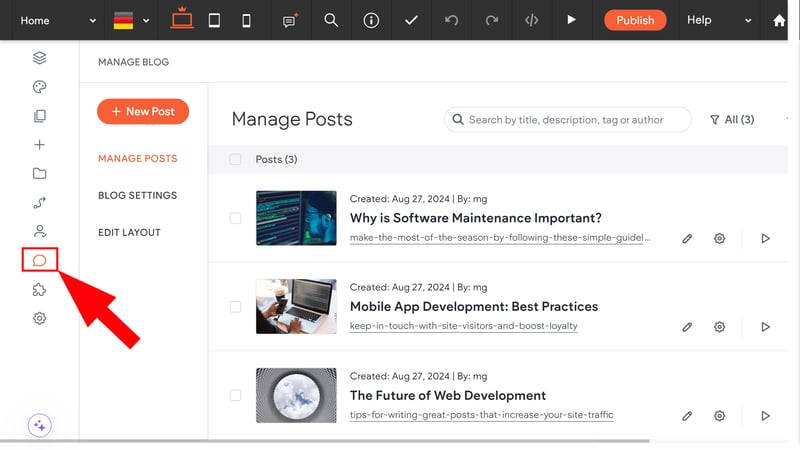Select the Software Maintenance post checkbox
800x450 pixels.
(x=235, y=218)
